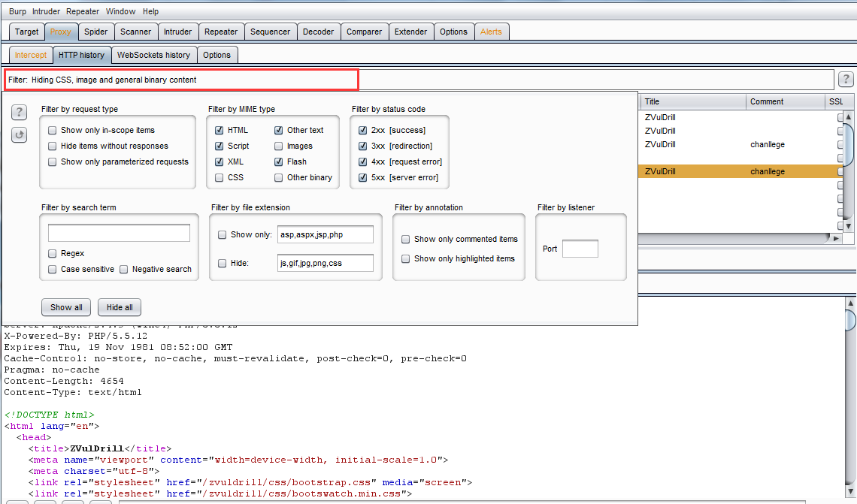Enable the CSS MIME type filter
Viewport: 857px width, 504px height.
(220, 177)
